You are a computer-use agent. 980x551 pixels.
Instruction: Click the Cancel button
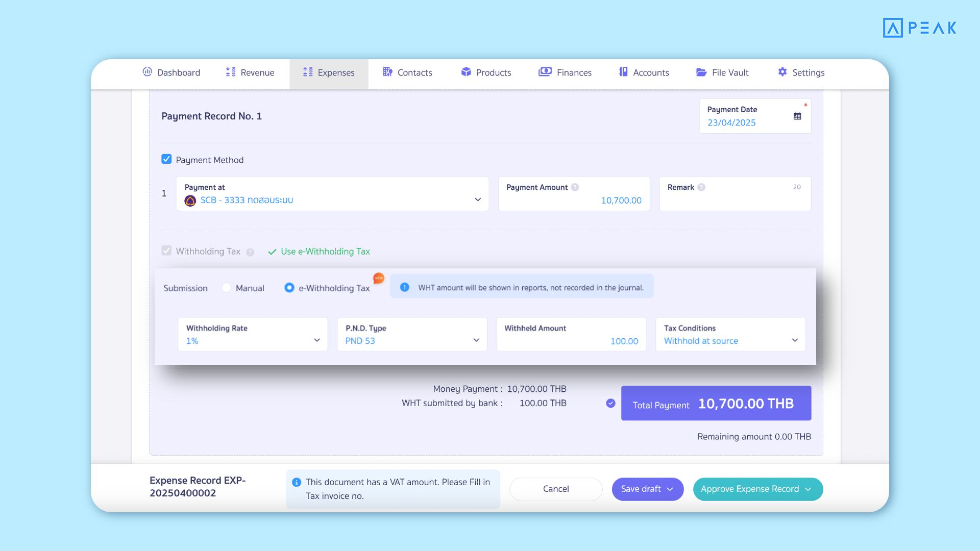coord(556,489)
